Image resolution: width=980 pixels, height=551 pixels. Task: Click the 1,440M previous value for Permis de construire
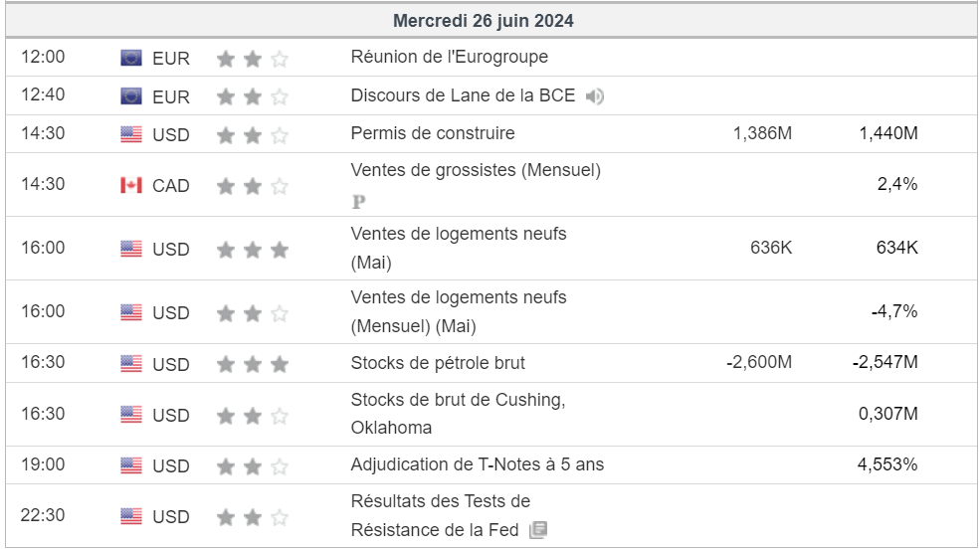click(888, 133)
